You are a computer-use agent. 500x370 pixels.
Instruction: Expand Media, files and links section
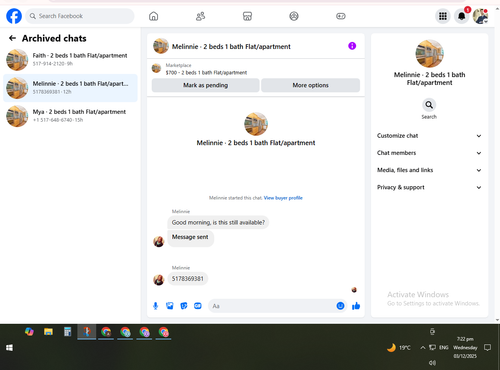pos(429,170)
